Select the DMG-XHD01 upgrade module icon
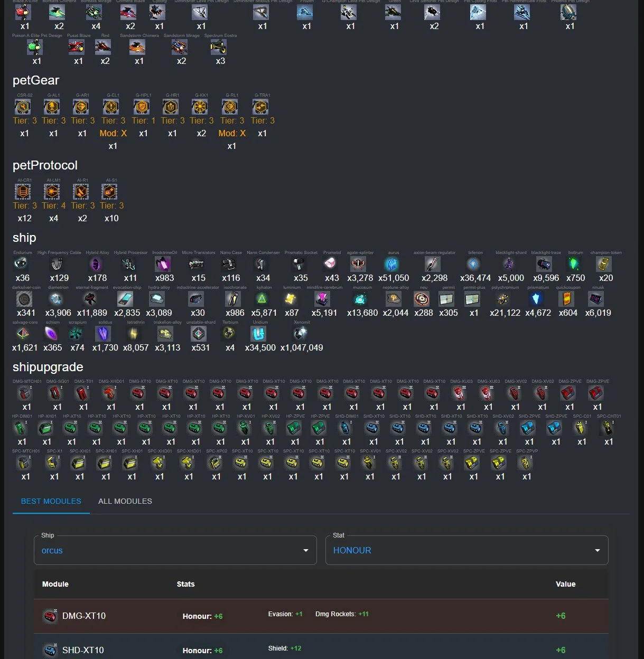Screen dimensions: 644x659 coord(109,393)
